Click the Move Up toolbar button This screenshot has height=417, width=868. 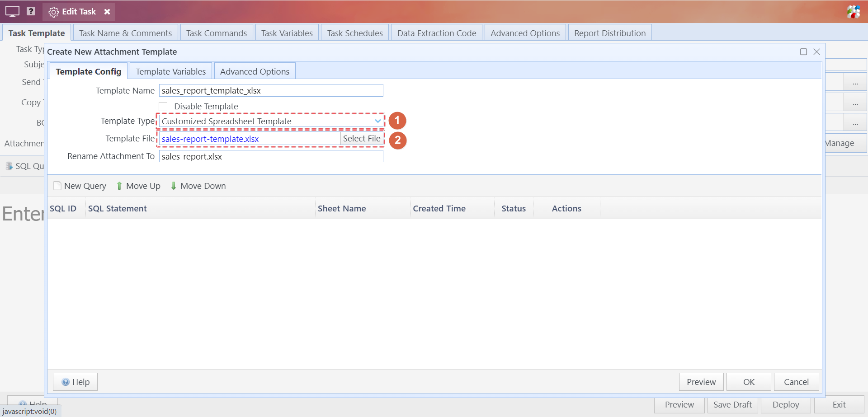138,186
